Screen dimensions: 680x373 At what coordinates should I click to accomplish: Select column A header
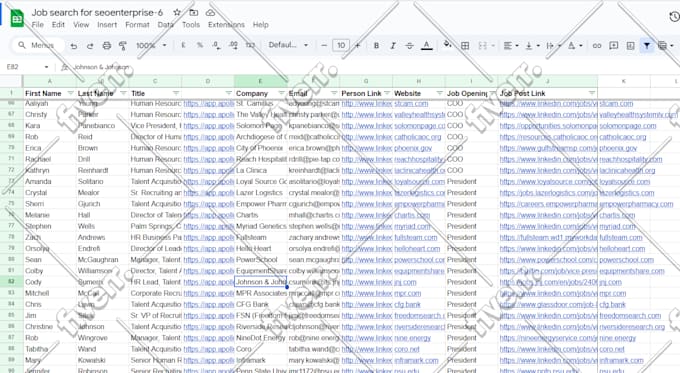coord(49,81)
